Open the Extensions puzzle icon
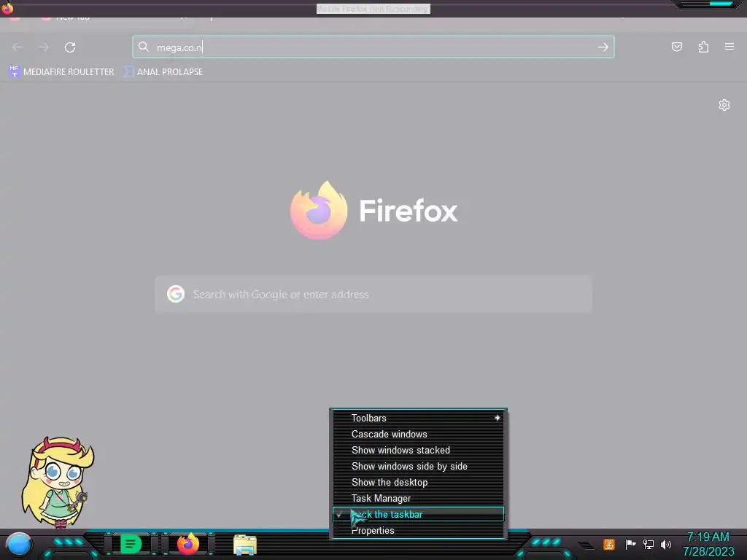The width and height of the screenshot is (747, 560). [x=704, y=47]
